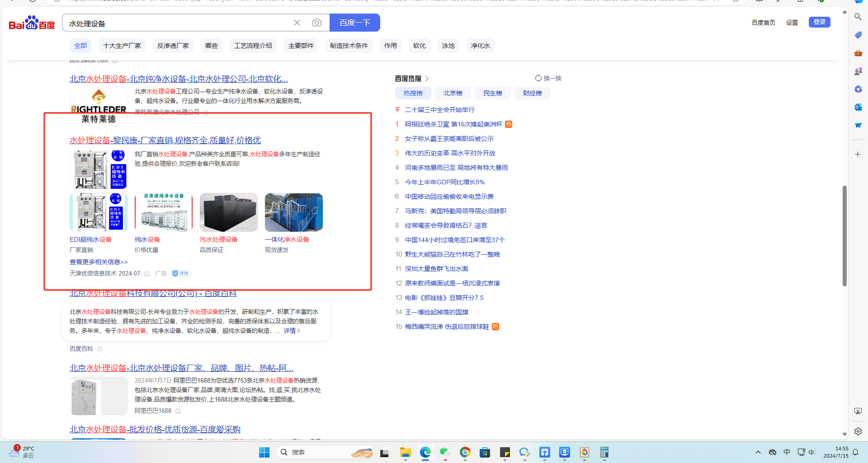The height and width of the screenshot is (463, 868).
Task: Switch to the 热搜榜 tab
Action: 413,93
